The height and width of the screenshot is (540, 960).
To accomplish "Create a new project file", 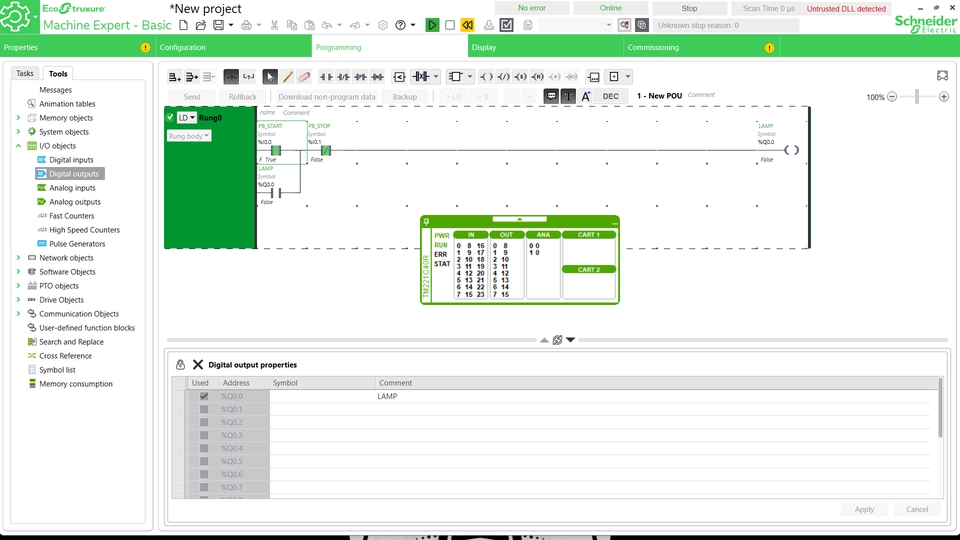I will coord(183,25).
